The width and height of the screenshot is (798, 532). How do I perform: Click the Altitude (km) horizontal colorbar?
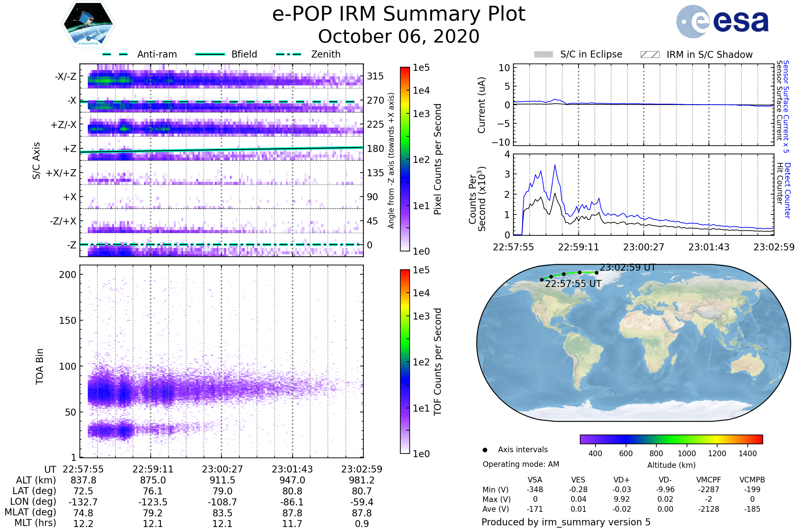(671, 439)
